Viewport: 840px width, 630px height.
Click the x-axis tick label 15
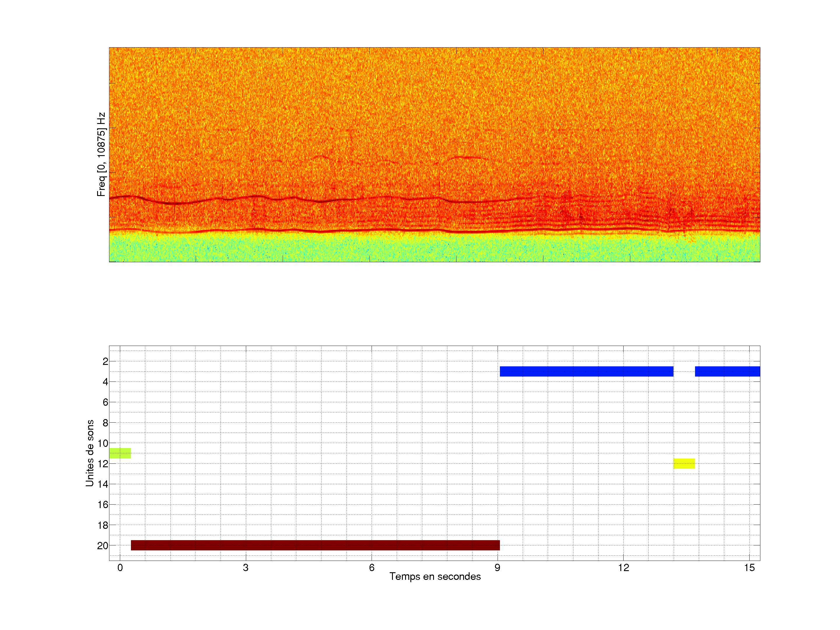click(749, 568)
